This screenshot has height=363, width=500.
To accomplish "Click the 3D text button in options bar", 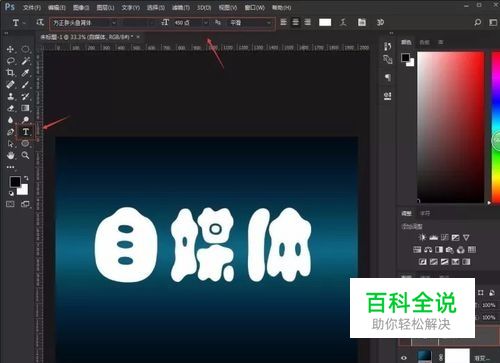I will (380, 22).
